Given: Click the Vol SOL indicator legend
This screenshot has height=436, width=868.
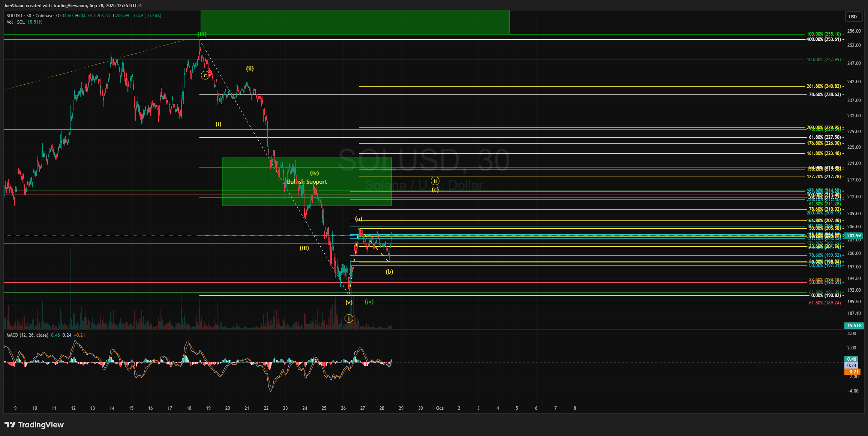Looking at the screenshot, I should pos(16,22).
